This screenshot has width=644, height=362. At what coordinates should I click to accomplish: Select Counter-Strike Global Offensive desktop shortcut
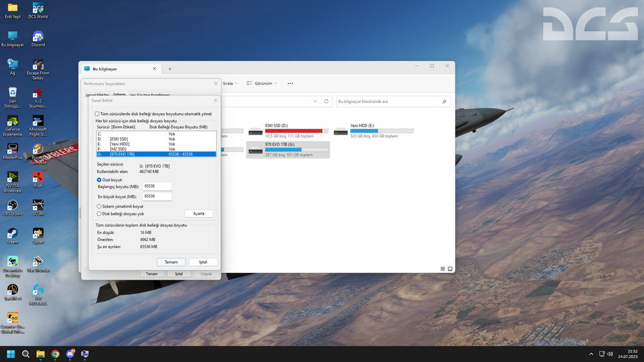pos(13,323)
